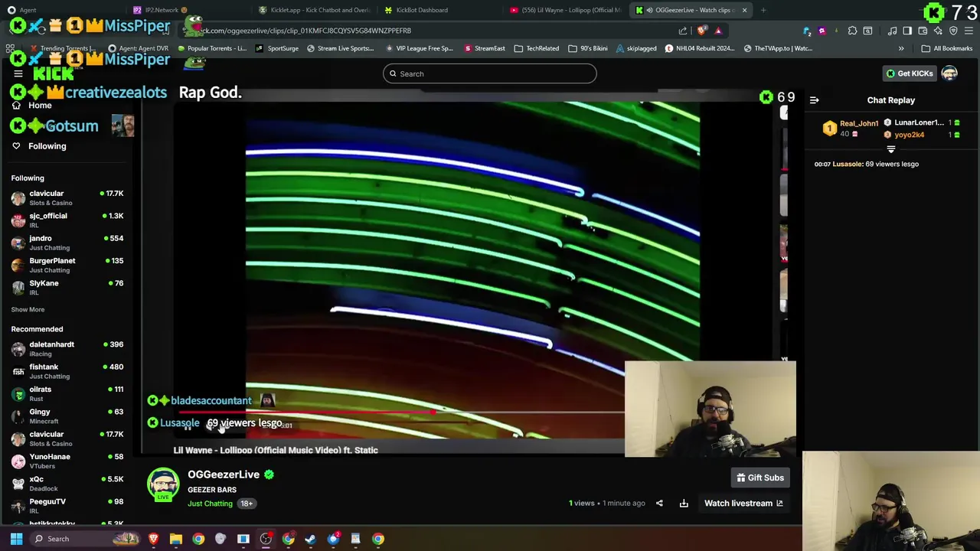This screenshot has width=980, height=551.
Task: Collapse the Chat Replay panel arrow
Action: 814,100
